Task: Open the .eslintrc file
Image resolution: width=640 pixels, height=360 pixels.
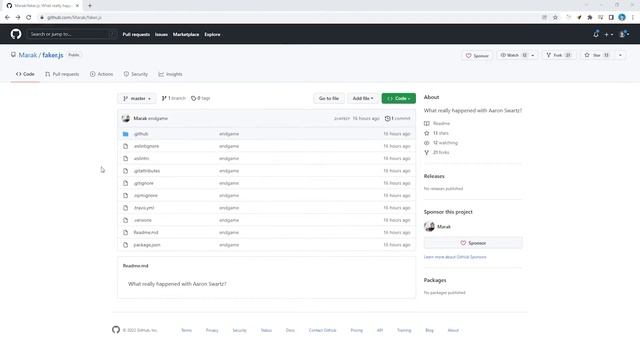Action: click(142, 158)
